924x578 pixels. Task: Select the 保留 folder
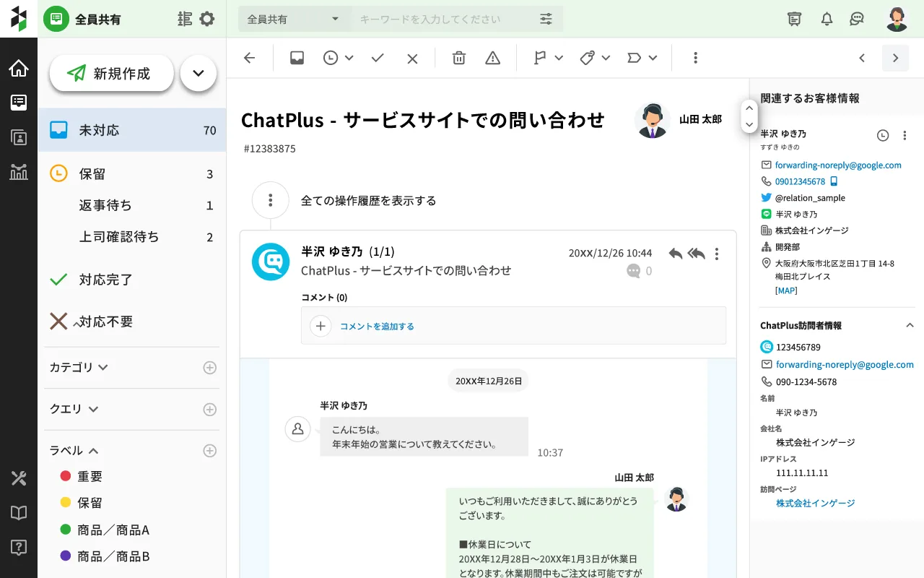[132, 174]
